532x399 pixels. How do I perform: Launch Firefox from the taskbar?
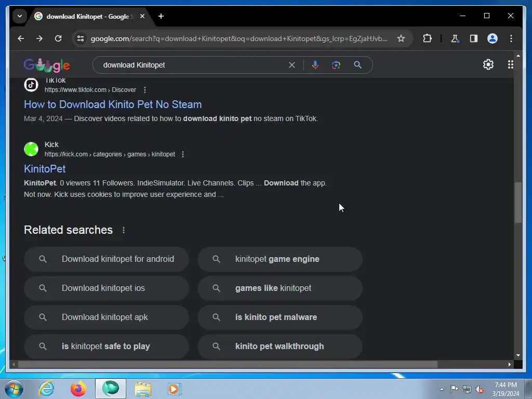pos(78,389)
